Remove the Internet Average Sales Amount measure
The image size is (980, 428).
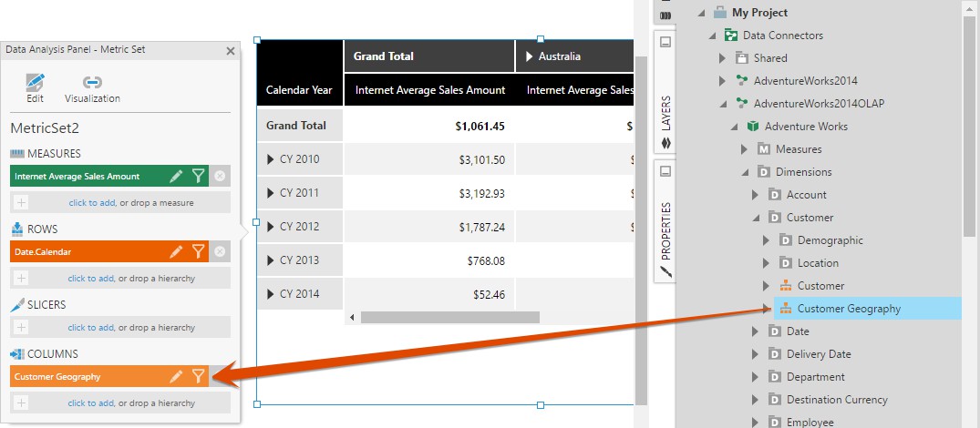coord(220,177)
